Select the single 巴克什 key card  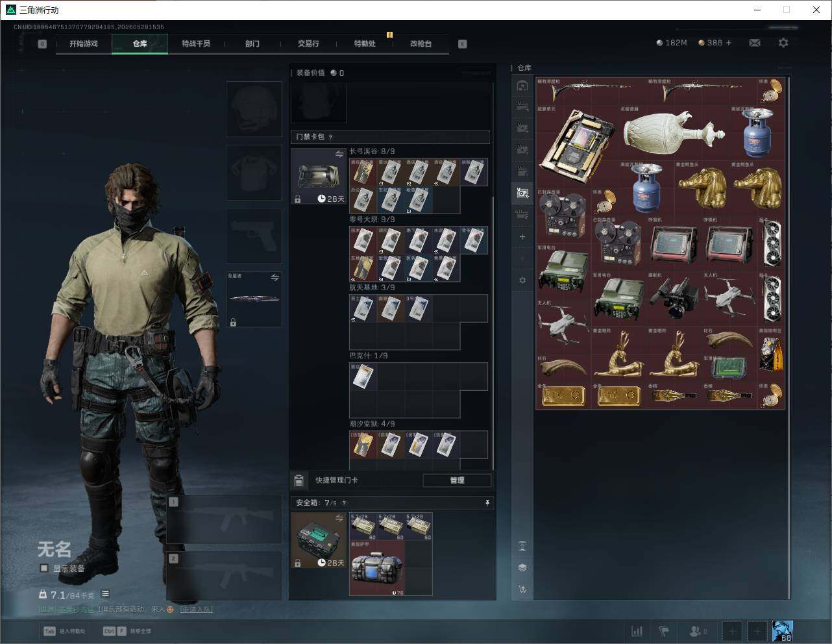tap(363, 377)
